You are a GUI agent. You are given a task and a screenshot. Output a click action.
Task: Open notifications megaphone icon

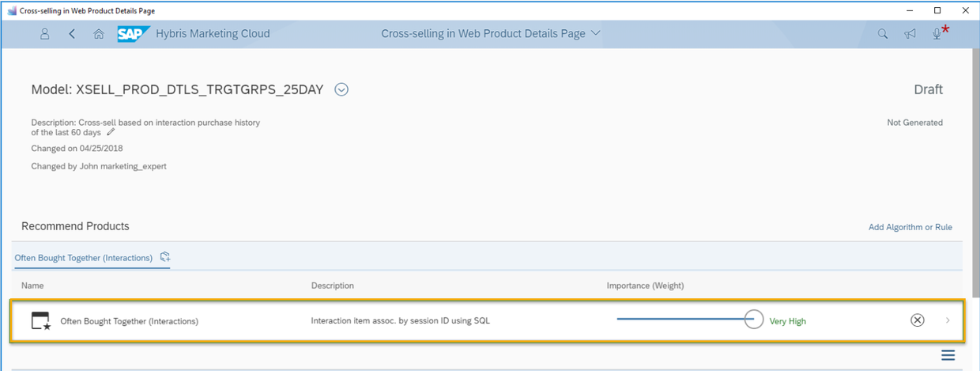(910, 34)
